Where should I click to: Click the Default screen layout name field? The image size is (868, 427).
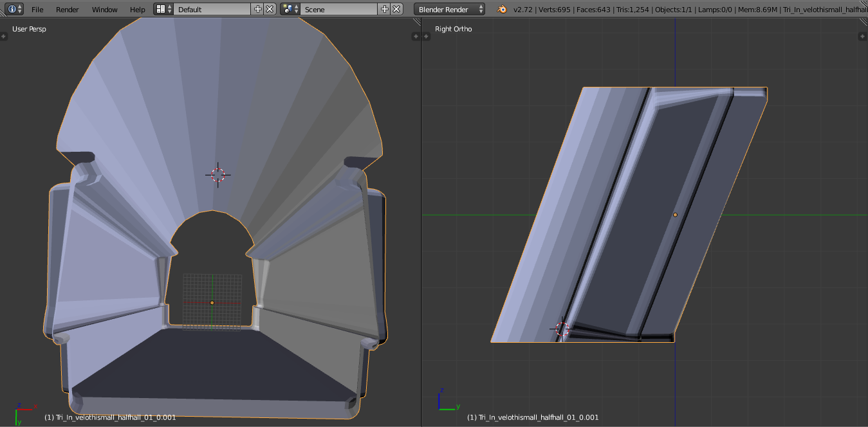(x=212, y=10)
